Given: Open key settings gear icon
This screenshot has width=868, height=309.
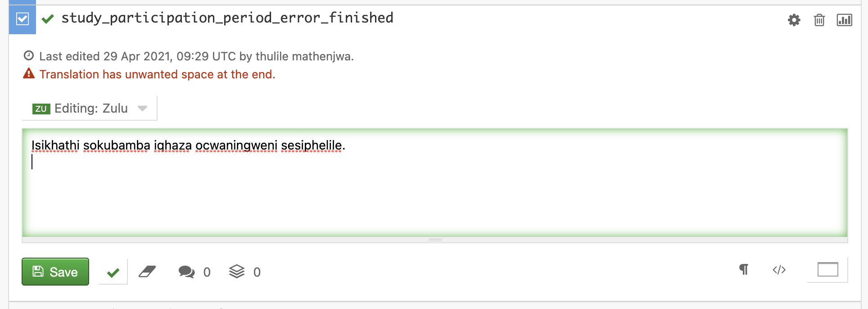Looking at the screenshot, I should (794, 20).
